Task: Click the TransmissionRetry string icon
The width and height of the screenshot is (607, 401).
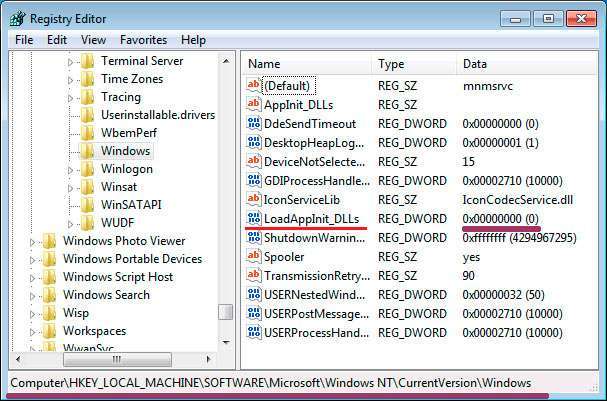Action: [x=254, y=275]
